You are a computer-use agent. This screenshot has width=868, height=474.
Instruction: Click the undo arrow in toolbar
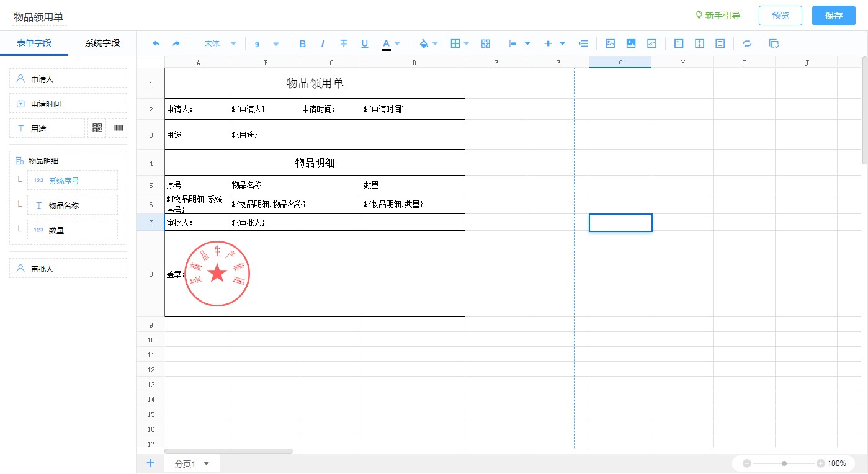[156, 43]
